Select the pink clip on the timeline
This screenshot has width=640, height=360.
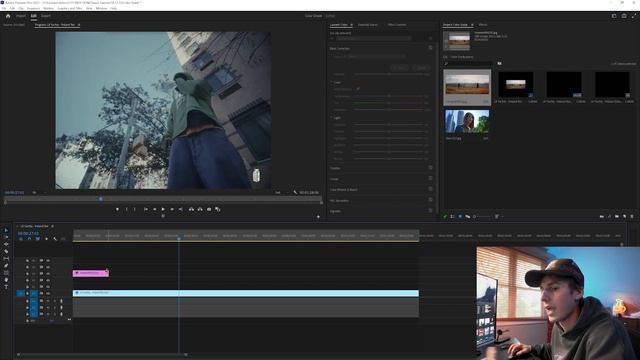click(x=91, y=273)
